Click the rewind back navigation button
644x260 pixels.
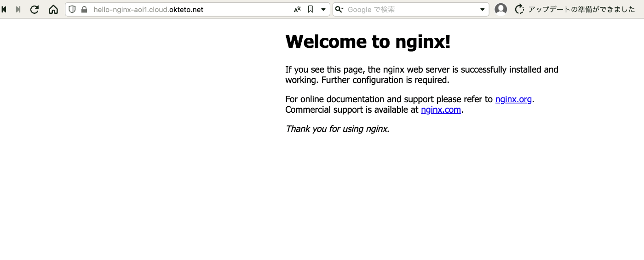coord(4,9)
